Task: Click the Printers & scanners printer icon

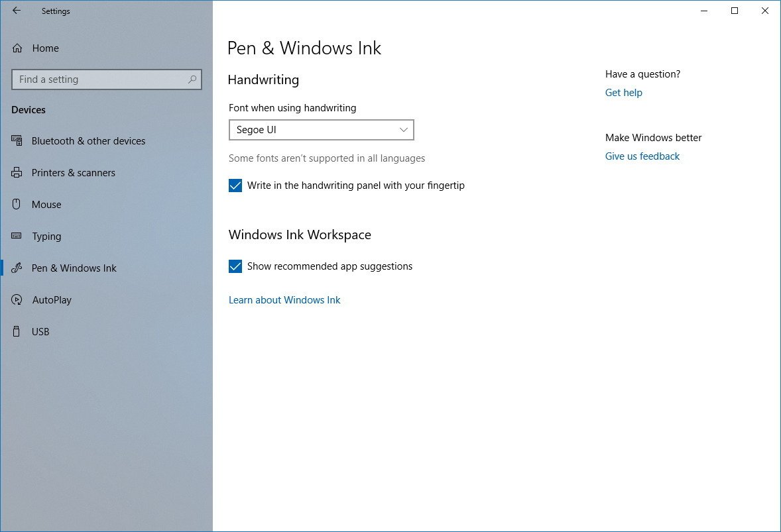Action: [17, 173]
